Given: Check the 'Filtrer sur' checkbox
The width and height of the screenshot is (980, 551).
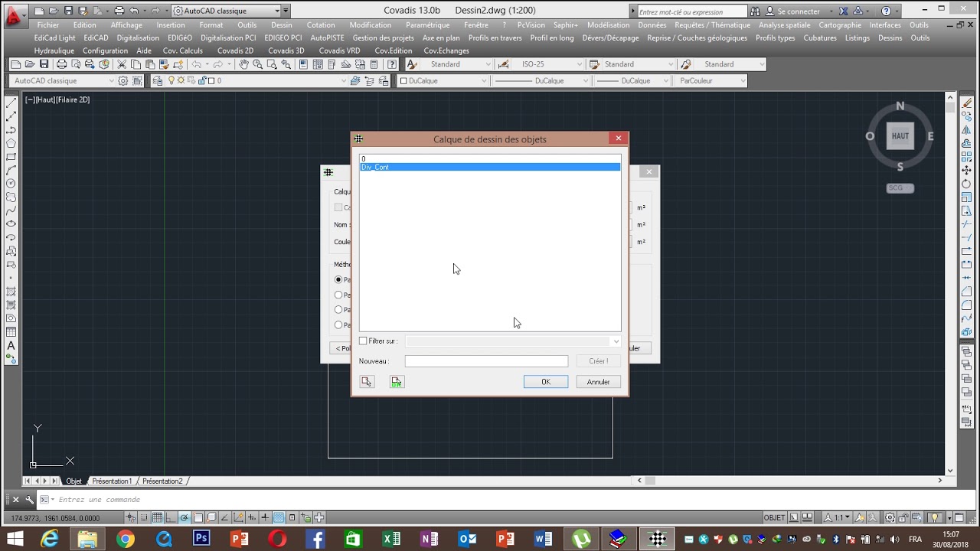Looking at the screenshot, I should (x=363, y=341).
